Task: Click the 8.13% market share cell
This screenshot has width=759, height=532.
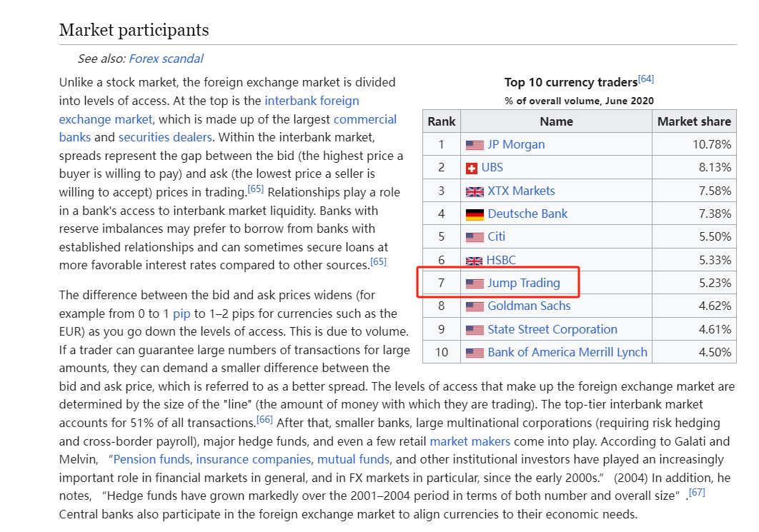Action: [x=694, y=167]
